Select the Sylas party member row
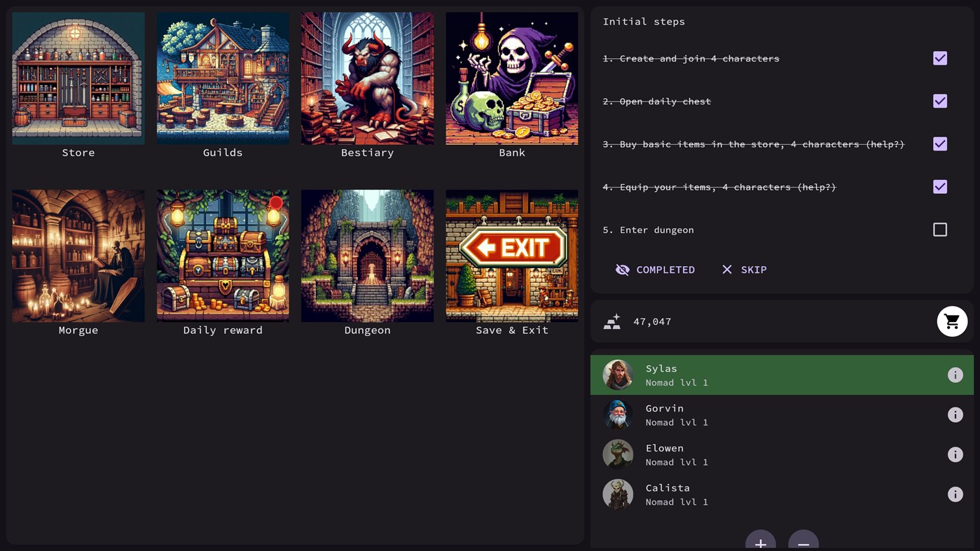The image size is (980, 551). coord(782,375)
